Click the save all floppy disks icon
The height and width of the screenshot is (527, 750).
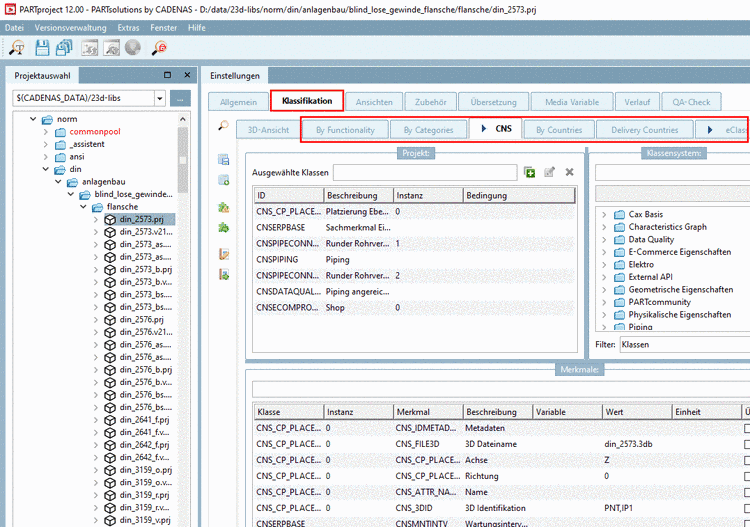pyautogui.click(x=64, y=48)
